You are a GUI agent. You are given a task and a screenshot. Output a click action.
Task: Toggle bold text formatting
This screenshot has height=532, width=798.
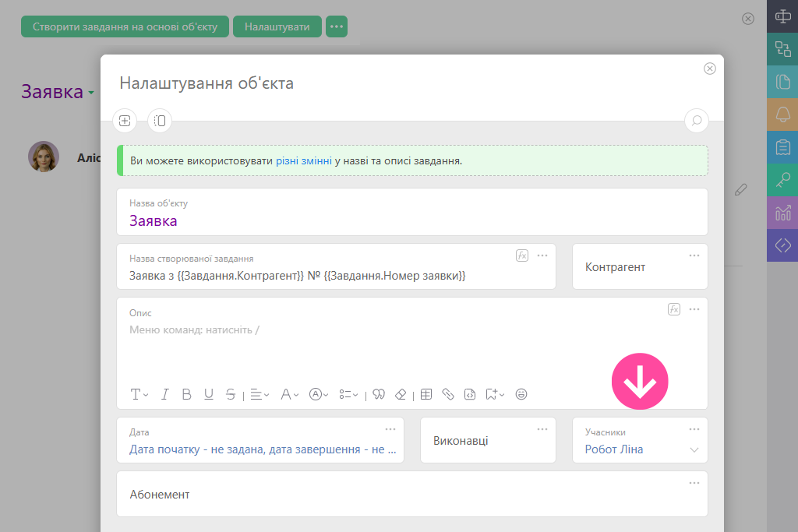[x=186, y=394]
